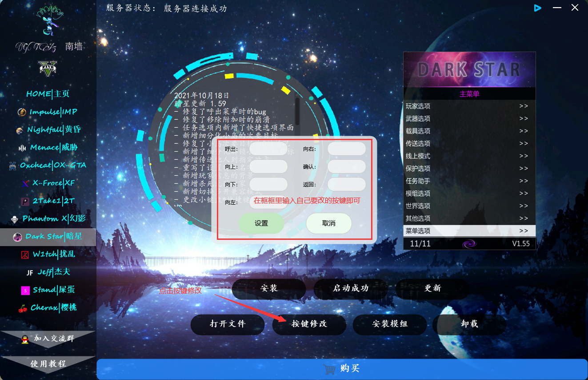Click the Menace logo icon
The height and width of the screenshot is (380, 588).
[22, 148]
